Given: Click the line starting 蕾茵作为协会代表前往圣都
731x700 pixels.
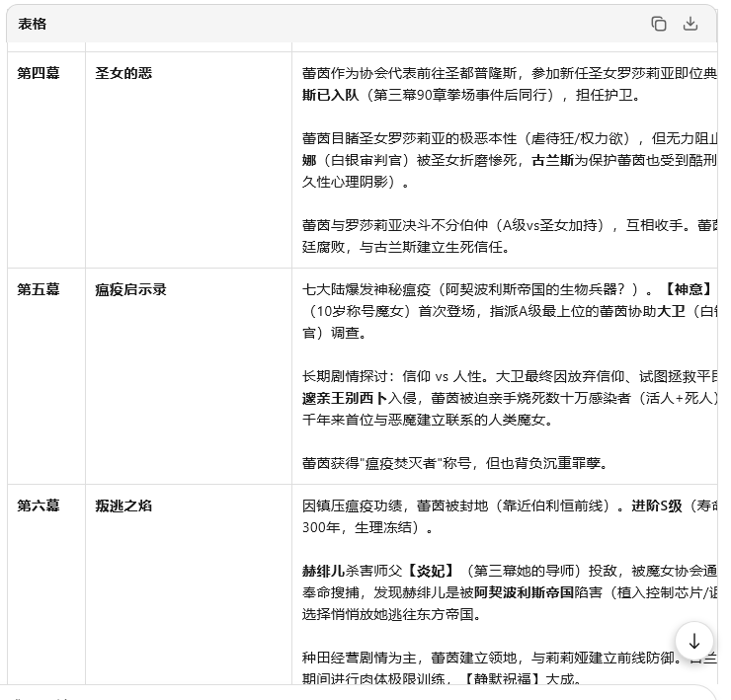Looking at the screenshot, I should pyautogui.click(x=510, y=73).
